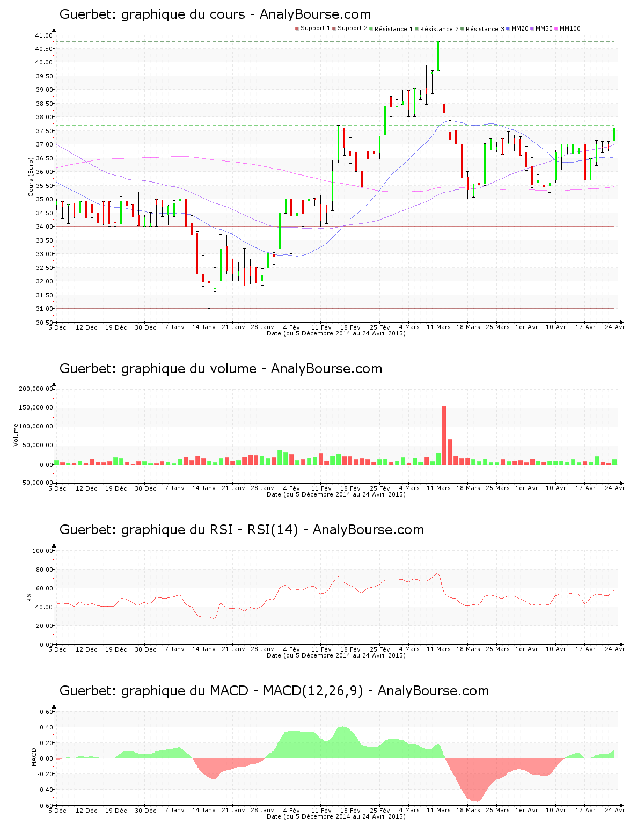The image size is (644, 832).
Task: Click '28 Janv' date under MACD chart
Action: [262, 810]
